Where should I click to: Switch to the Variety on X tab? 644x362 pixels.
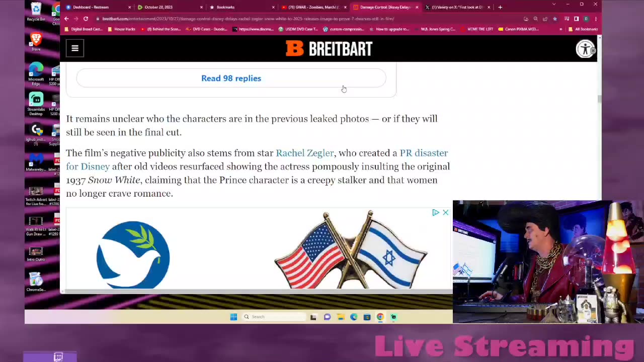(457, 7)
